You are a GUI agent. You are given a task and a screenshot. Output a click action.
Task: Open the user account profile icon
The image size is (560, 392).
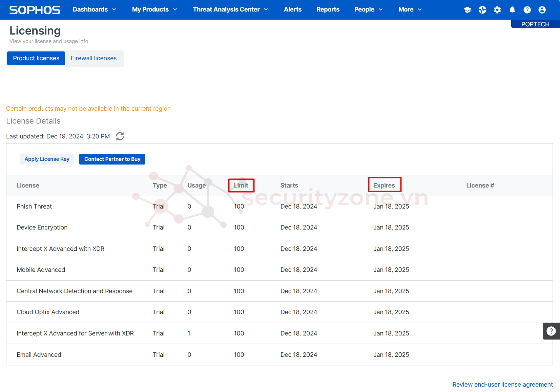[x=542, y=10]
